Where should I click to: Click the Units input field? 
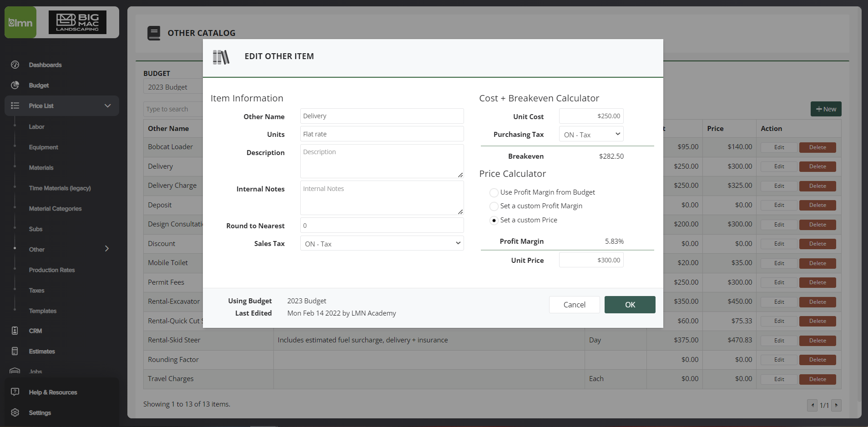[382, 134]
